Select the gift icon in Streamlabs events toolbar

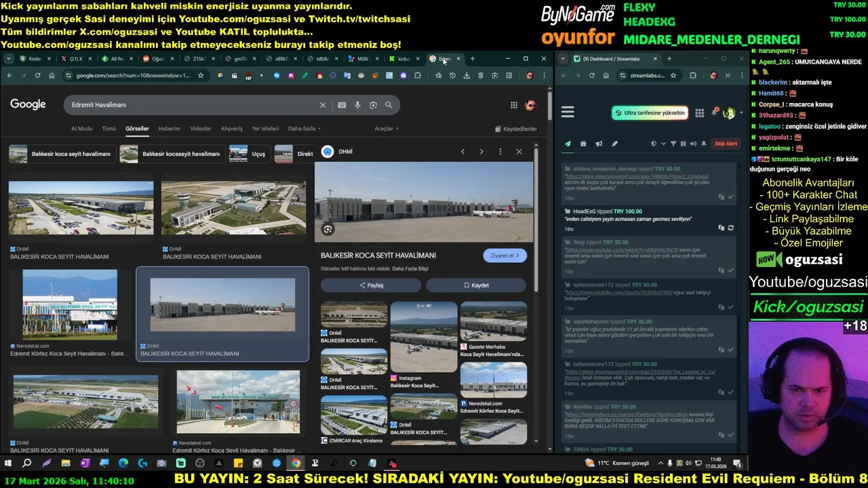(583, 144)
